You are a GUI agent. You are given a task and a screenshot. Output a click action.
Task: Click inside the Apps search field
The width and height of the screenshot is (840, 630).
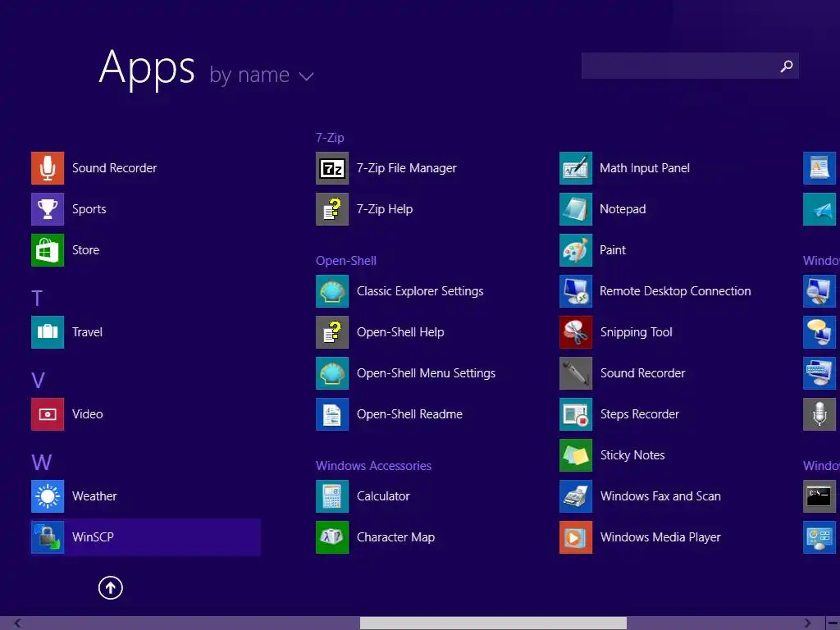click(690, 66)
